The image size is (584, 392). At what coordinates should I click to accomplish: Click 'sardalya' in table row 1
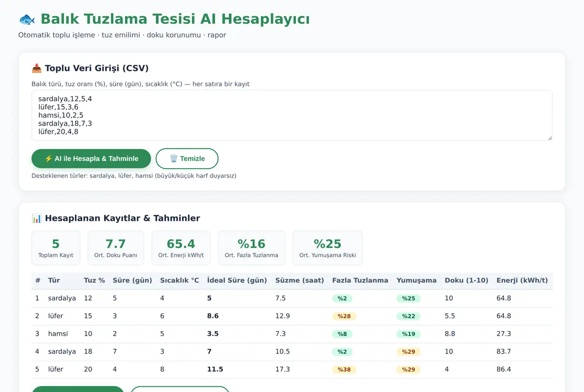62,298
